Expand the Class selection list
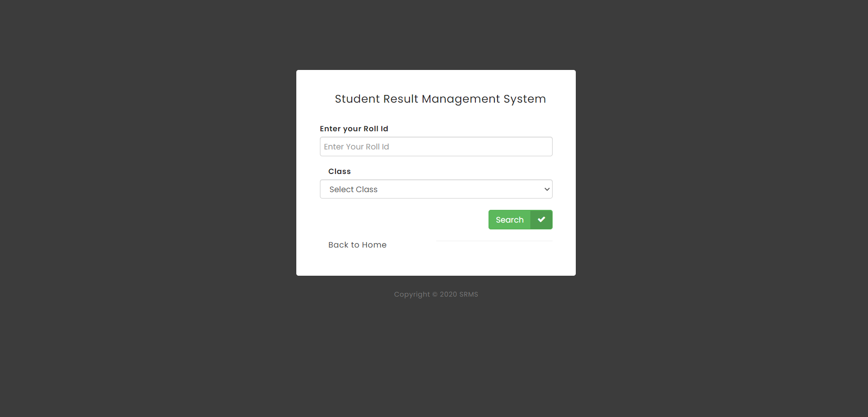 pos(435,189)
